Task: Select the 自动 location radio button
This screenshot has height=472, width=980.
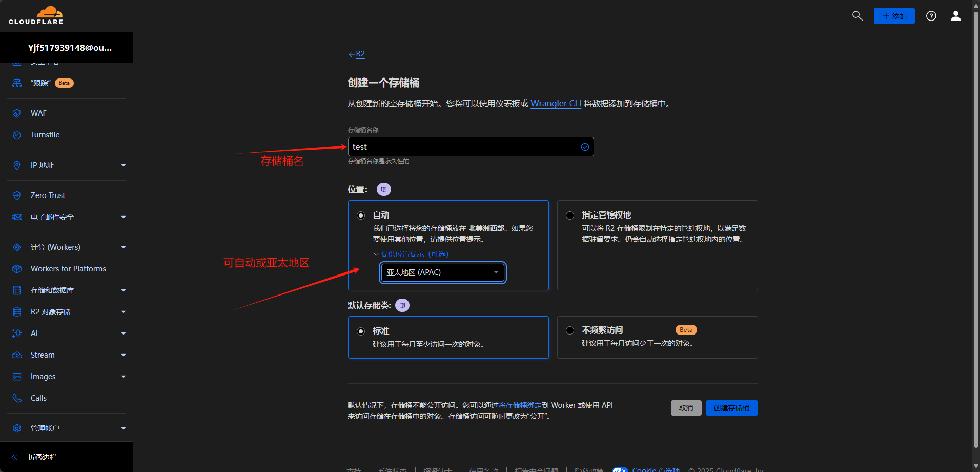Action: (x=361, y=215)
